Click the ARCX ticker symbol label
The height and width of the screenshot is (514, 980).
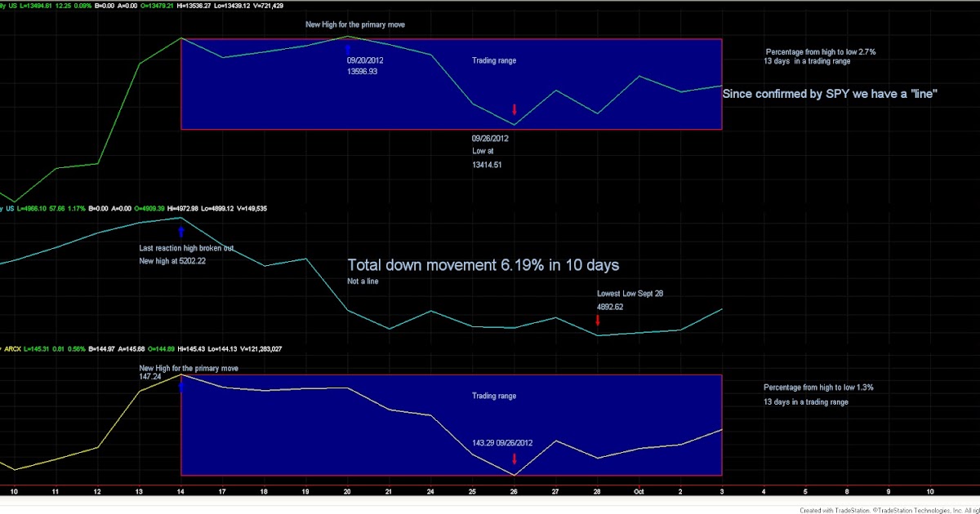click(13, 348)
